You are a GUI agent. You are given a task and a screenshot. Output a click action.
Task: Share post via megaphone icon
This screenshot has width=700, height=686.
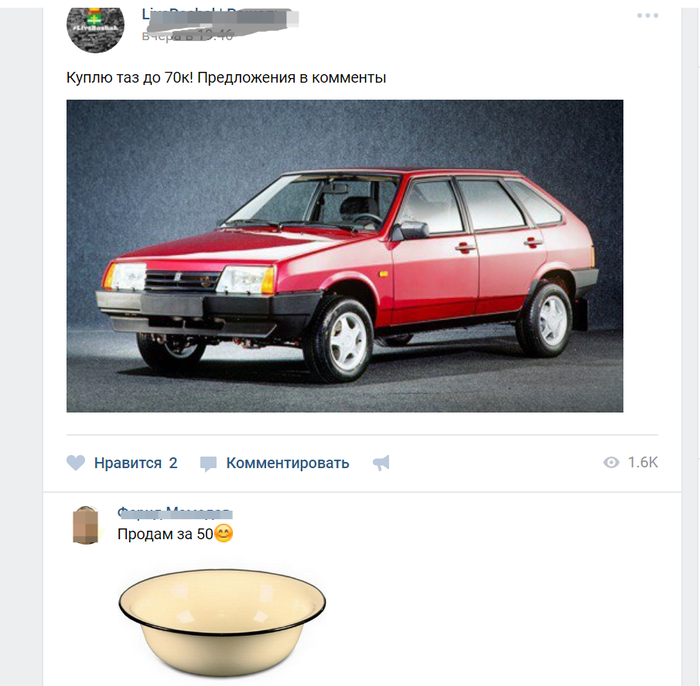381,463
